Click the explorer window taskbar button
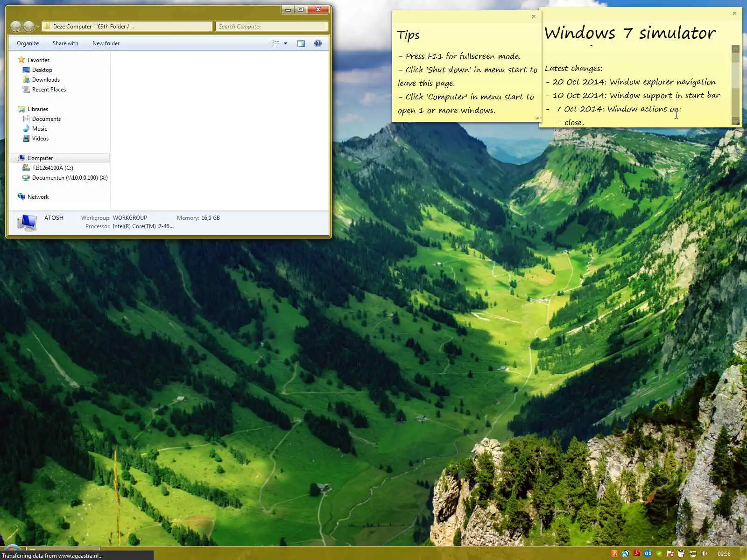This screenshot has width=747, height=560. click(x=63, y=549)
